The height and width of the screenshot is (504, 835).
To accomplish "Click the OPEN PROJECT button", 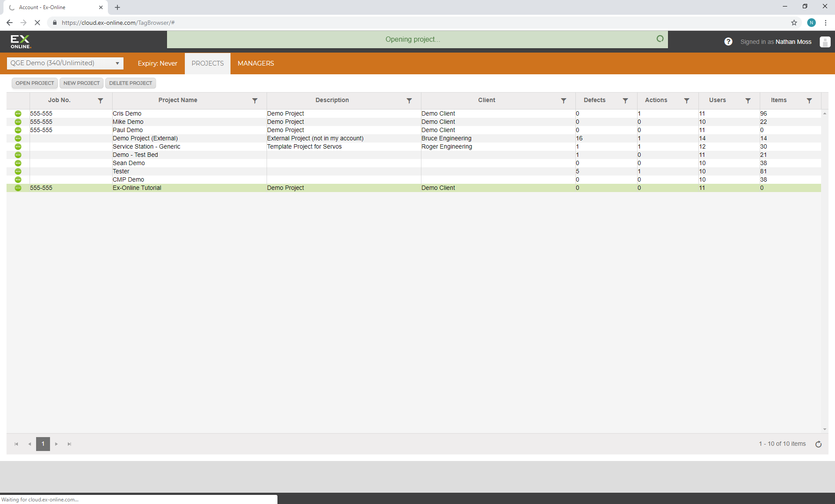I will click(35, 83).
